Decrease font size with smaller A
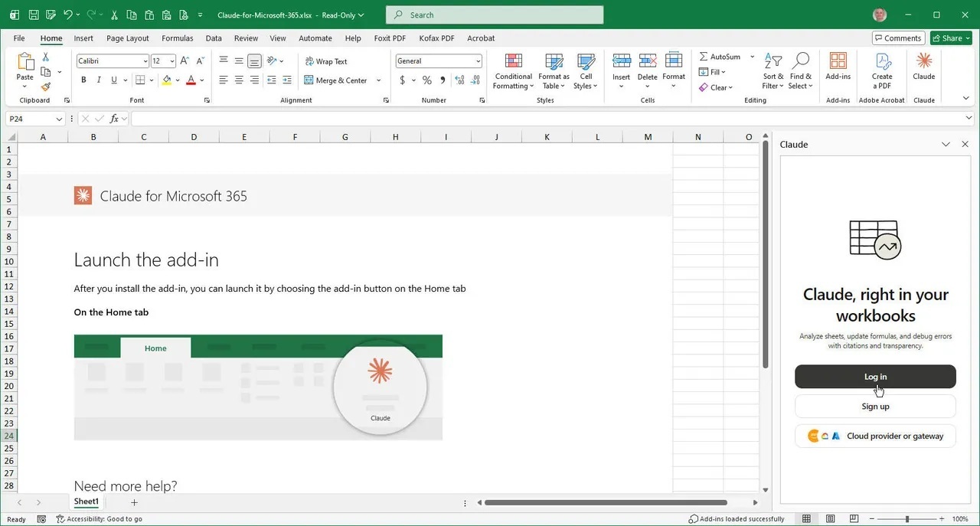 (x=201, y=61)
